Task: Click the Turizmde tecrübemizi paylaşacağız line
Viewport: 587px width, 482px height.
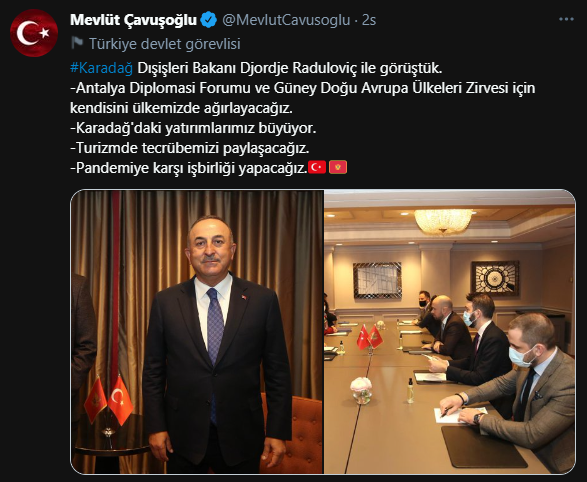Action: 190,148
